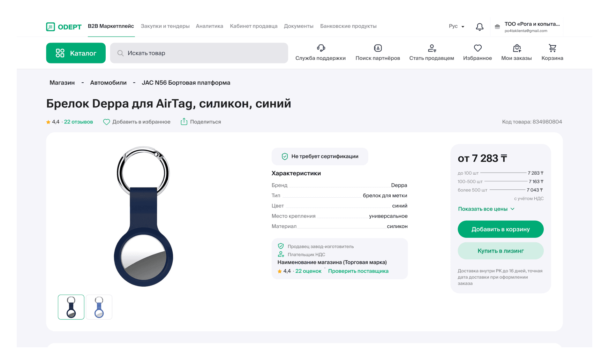Click the Бренд Deppa value
This screenshot has height=364, width=609.
(x=399, y=185)
